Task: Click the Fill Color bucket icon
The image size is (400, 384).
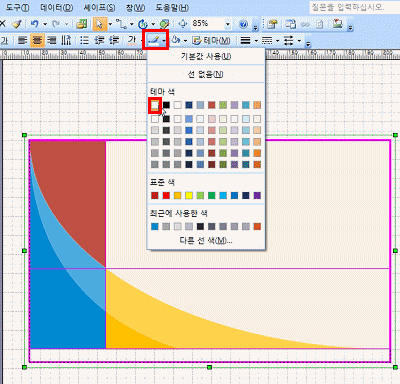Action: point(176,40)
